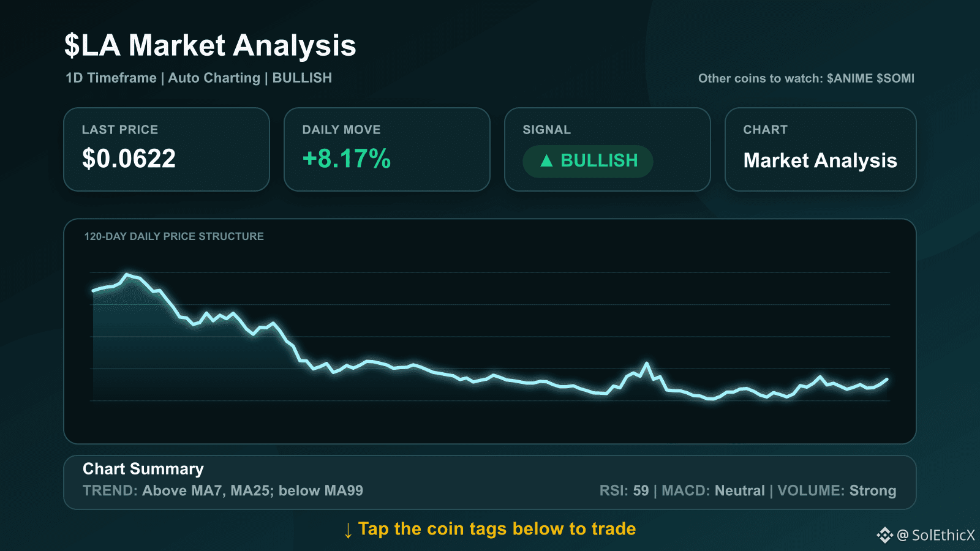This screenshot has width=980, height=551.
Task: Click the MACD: Neutral value
Action: [x=713, y=491]
